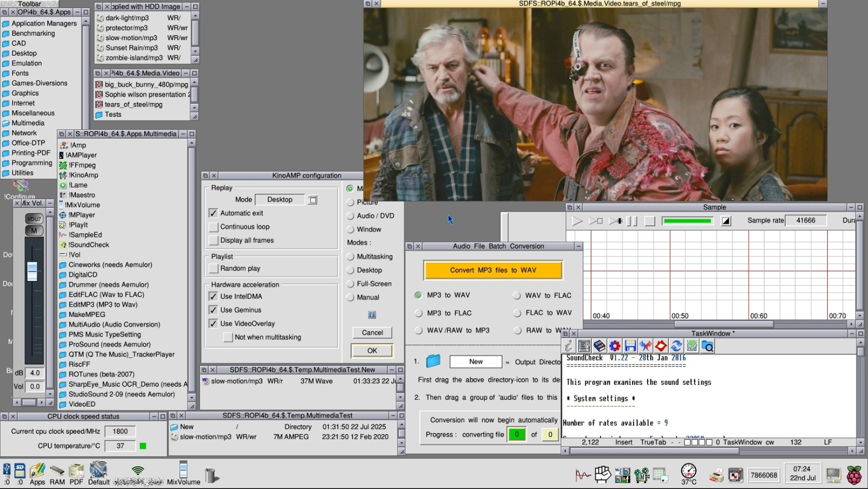Click the info icon in TaskWindow toolbar

click(x=569, y=346)
